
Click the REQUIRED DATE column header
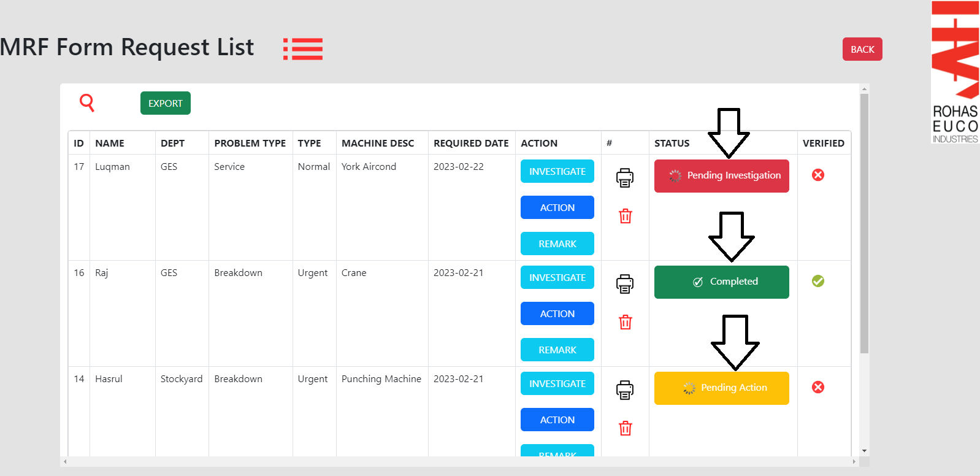471,143
